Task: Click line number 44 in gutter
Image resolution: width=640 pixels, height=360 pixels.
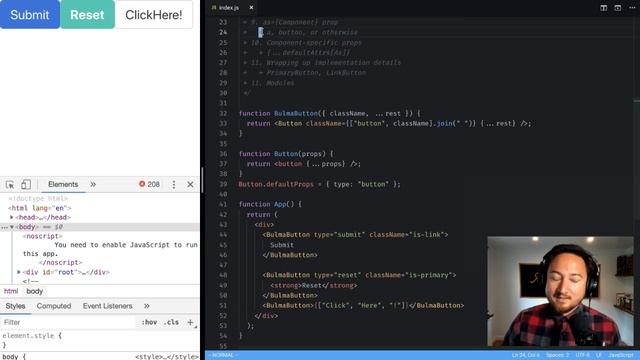Action: click(x=223, y=235)
